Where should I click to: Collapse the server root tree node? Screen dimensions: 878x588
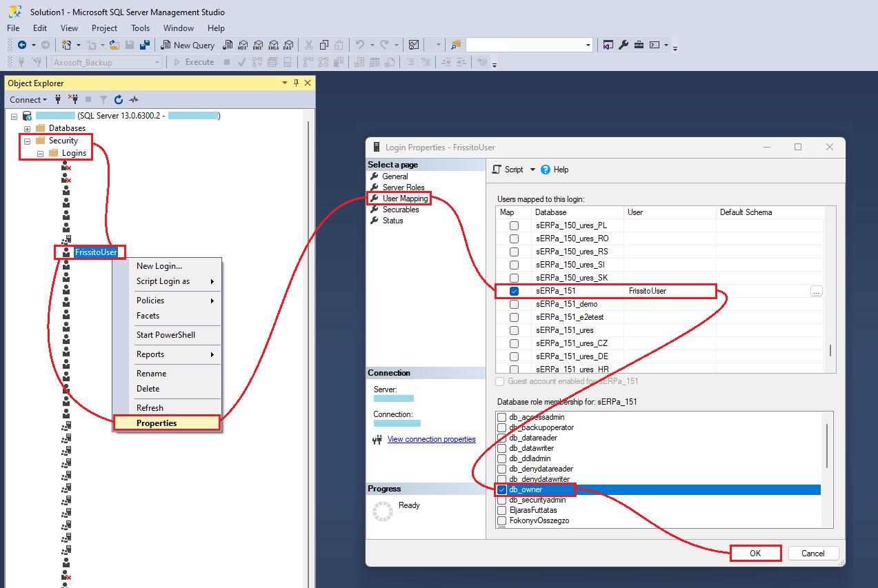point(14,116)
